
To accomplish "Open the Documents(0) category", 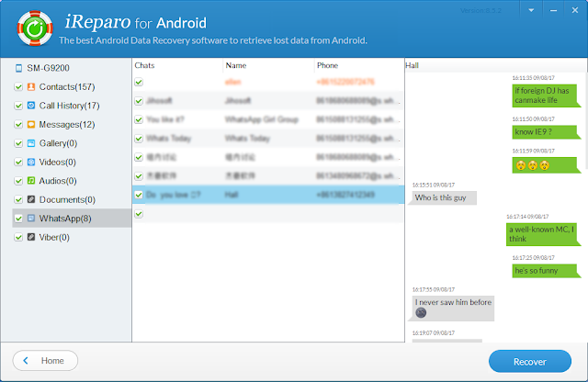I will point(67,199).
